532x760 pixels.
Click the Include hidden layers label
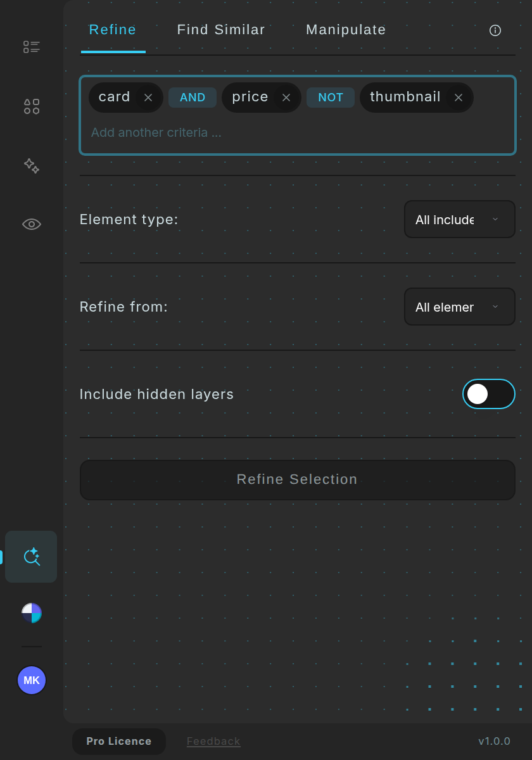(x=156, y=394)
